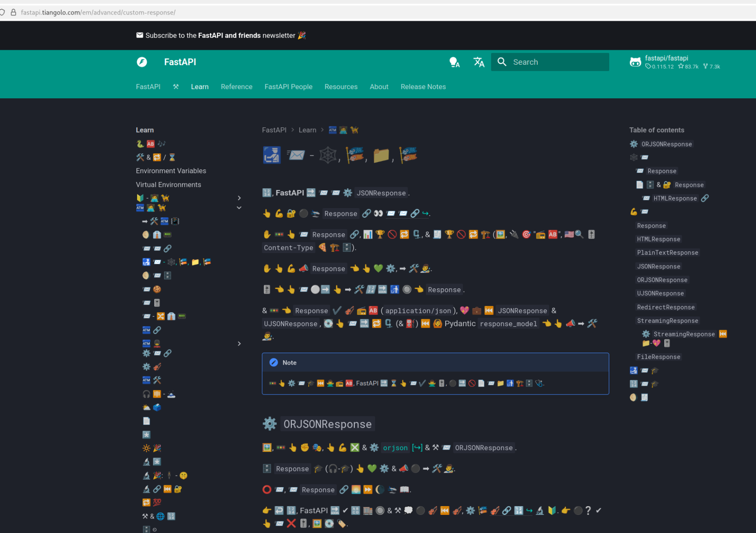
Task: Open the Resources tab
Action: pos(341,87)
